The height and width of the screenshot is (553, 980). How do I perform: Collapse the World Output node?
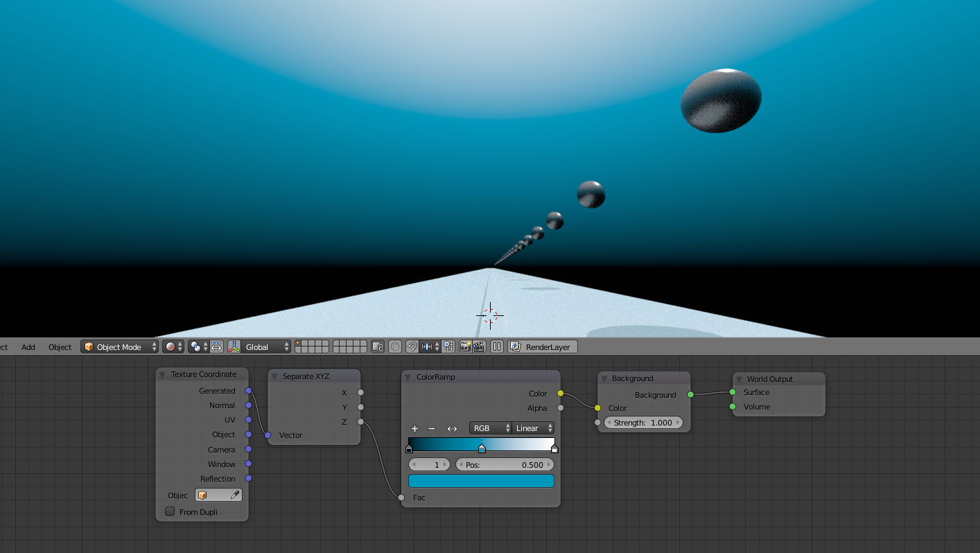coord(739,379)
